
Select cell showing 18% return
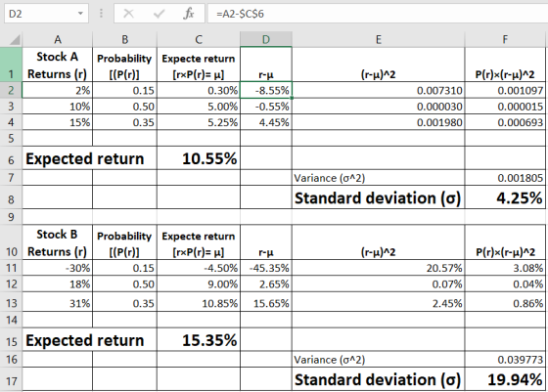tap(58, 283)
